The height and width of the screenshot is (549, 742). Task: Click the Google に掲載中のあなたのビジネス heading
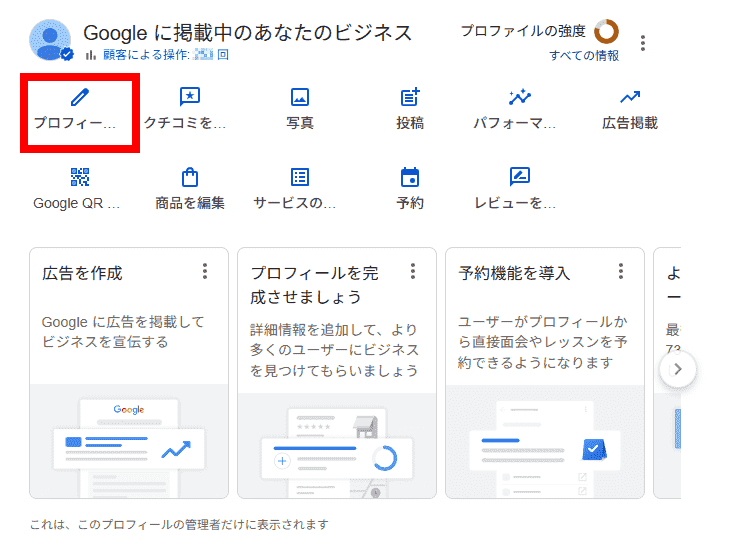click(247, 33)
